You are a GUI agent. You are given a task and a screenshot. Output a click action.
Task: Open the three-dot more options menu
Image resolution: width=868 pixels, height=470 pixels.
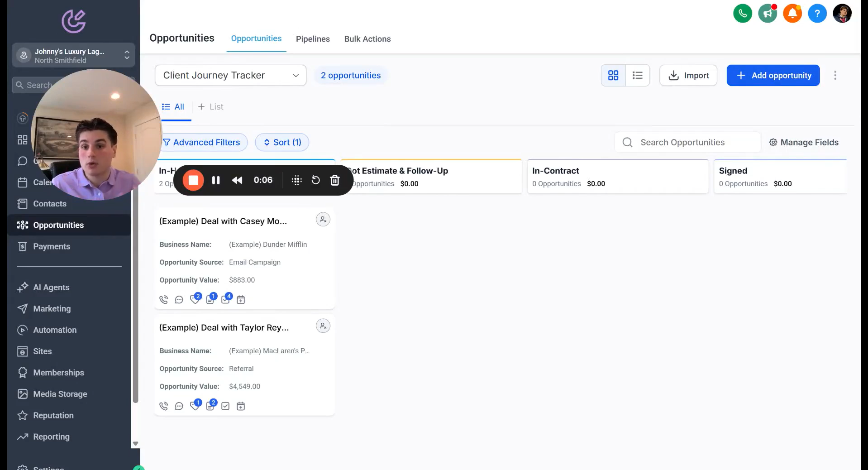835,75
